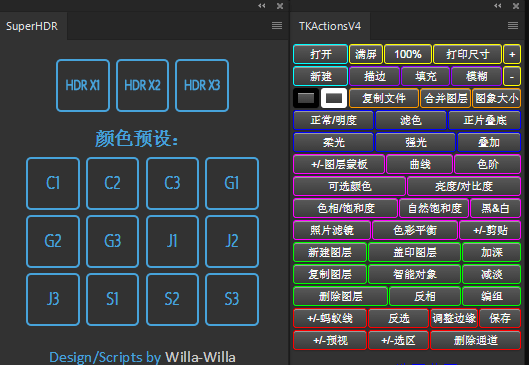529x365 pixels.
Task: Add a 色阶 levels adjustment
Action: (488, 164)
